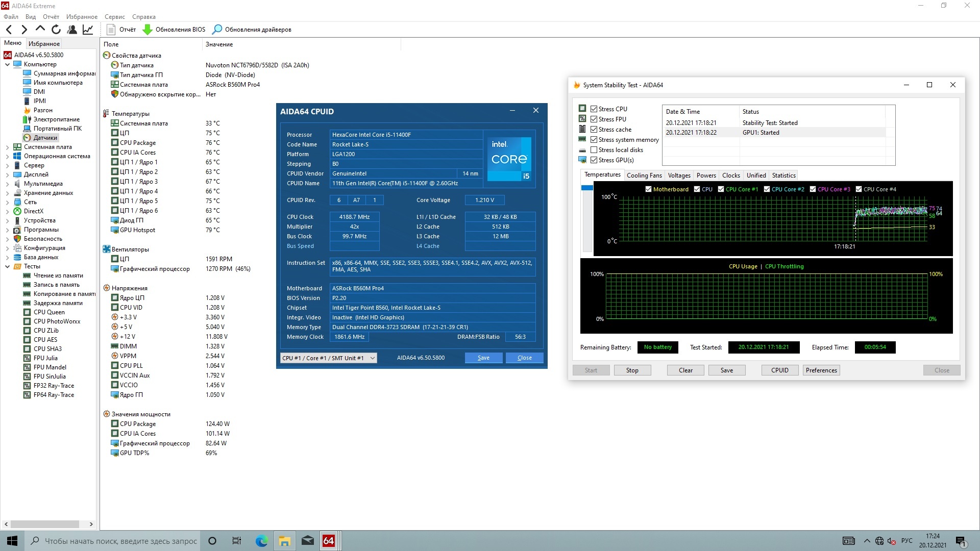Switch to Statistics tab

coord(783,176)
